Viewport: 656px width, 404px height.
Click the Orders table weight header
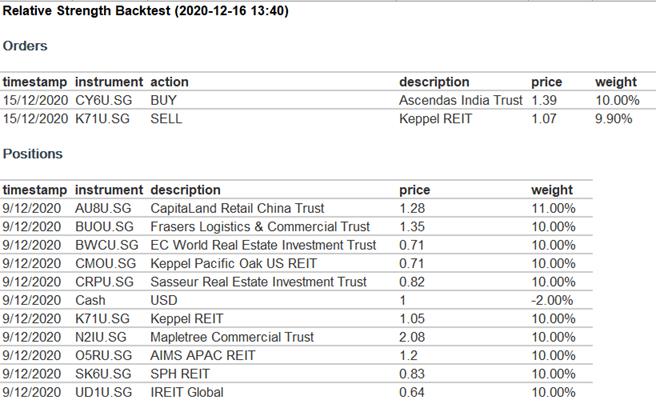pos(615,82)
